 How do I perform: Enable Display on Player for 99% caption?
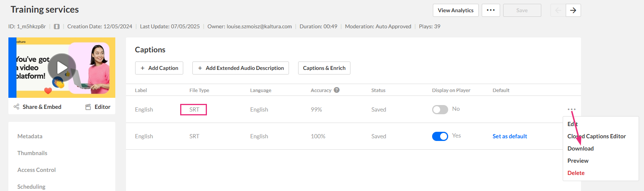point(440,110)
